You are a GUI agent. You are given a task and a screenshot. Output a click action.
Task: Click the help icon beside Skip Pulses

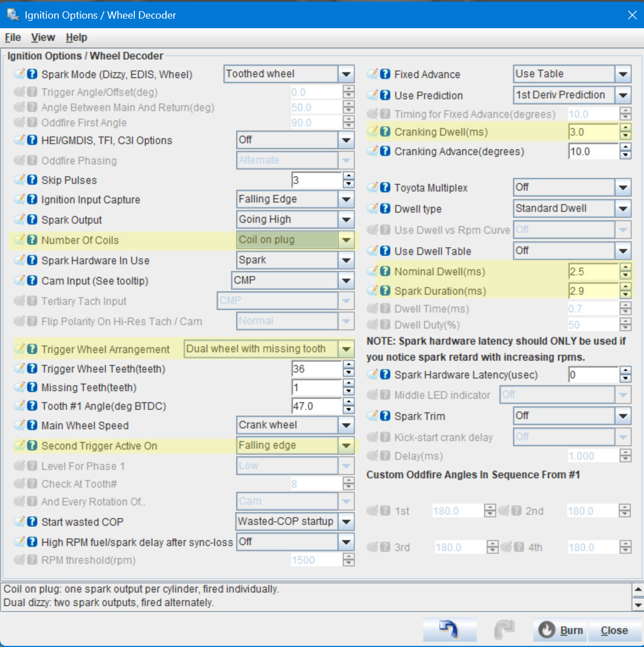pyautogui.click(x=33, y=180)
